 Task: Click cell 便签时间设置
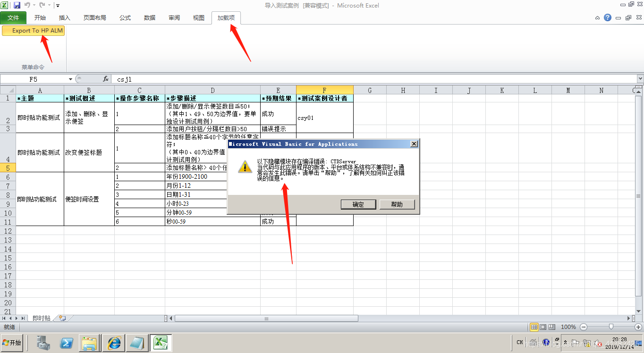click(x=89, y=199)
